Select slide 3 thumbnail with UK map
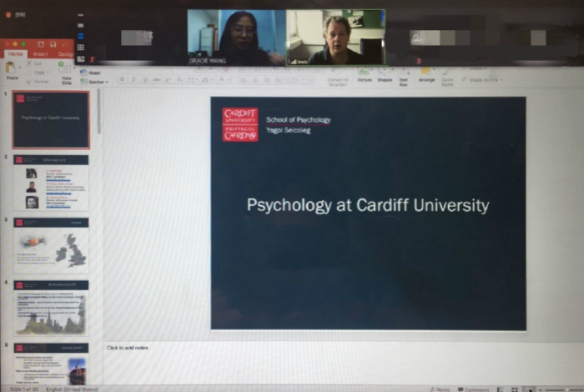The width and height of the screenshot is (584, 392). coord(51,246)
